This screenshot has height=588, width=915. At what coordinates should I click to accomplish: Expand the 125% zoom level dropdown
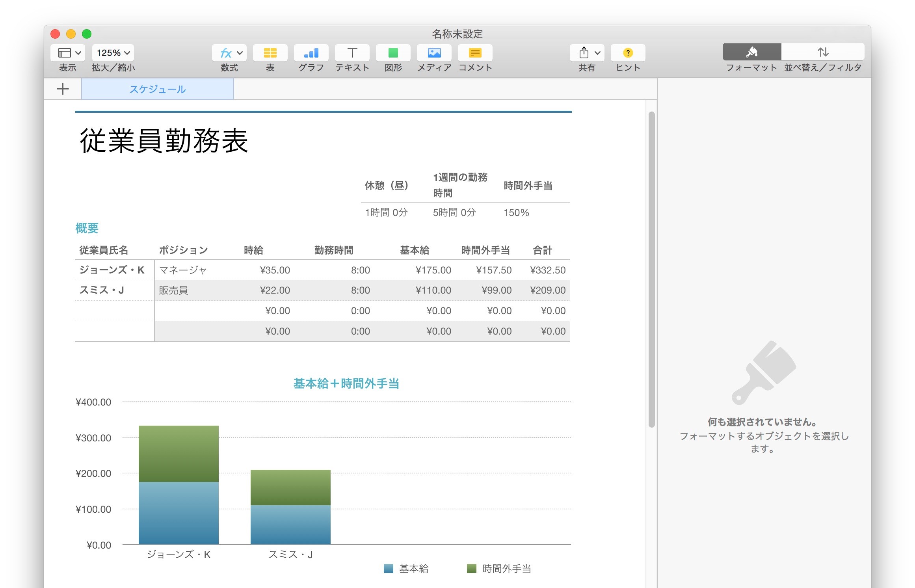113,53
